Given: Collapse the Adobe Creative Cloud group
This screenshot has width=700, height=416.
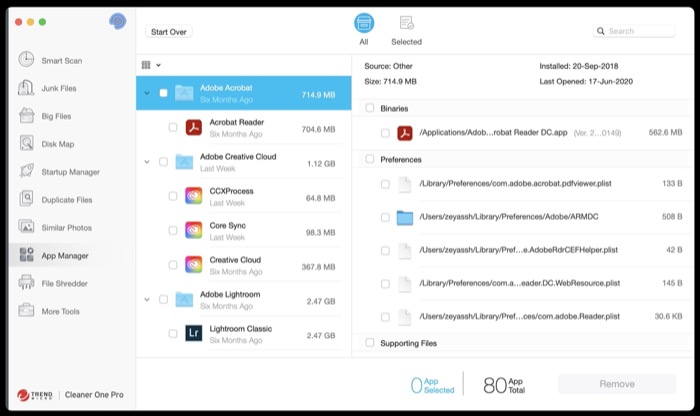Looking at the screenshot, I should tap(147, 162).
